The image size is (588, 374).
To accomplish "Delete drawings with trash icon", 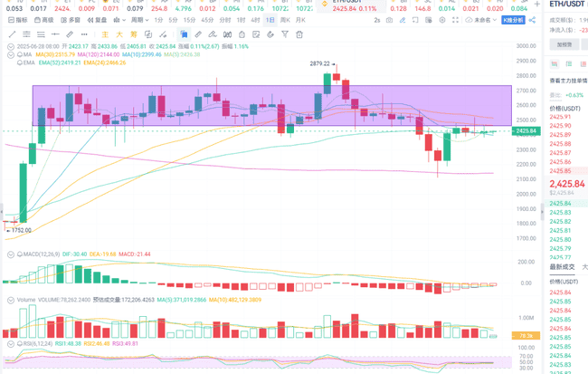I will [x=299, y=34].
